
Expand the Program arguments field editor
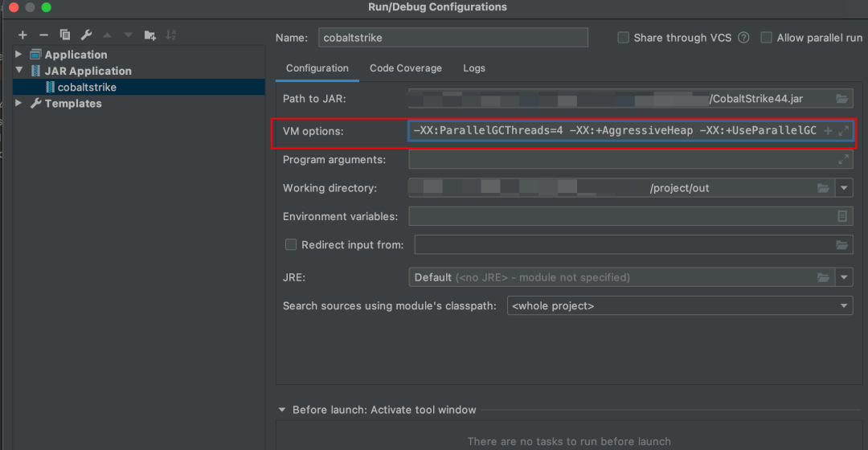(844, 159)
